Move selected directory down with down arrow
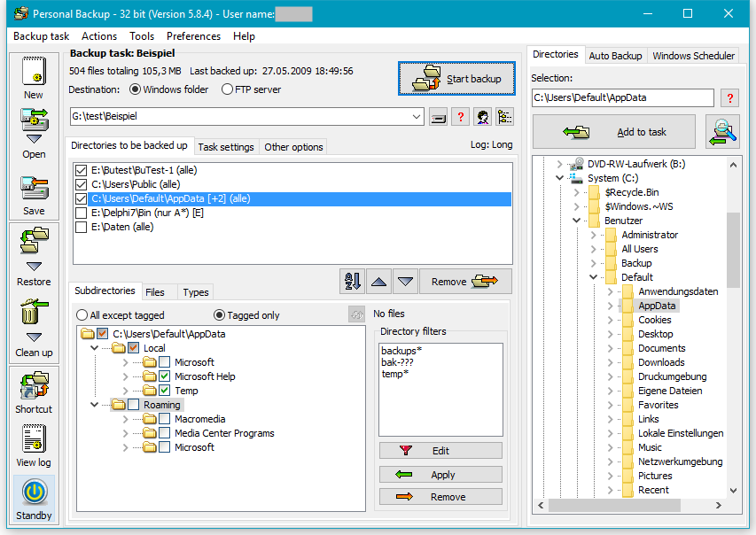This screenshot has width=756, height=535. pos(405,281)
